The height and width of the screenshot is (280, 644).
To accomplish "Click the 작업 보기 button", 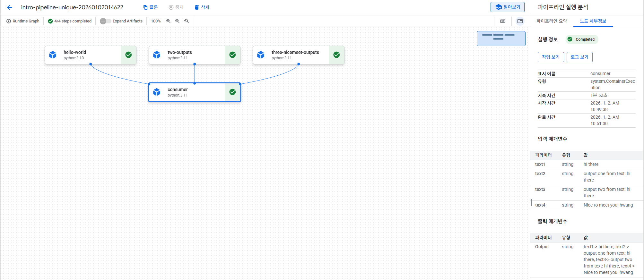I will pos(551,57).
